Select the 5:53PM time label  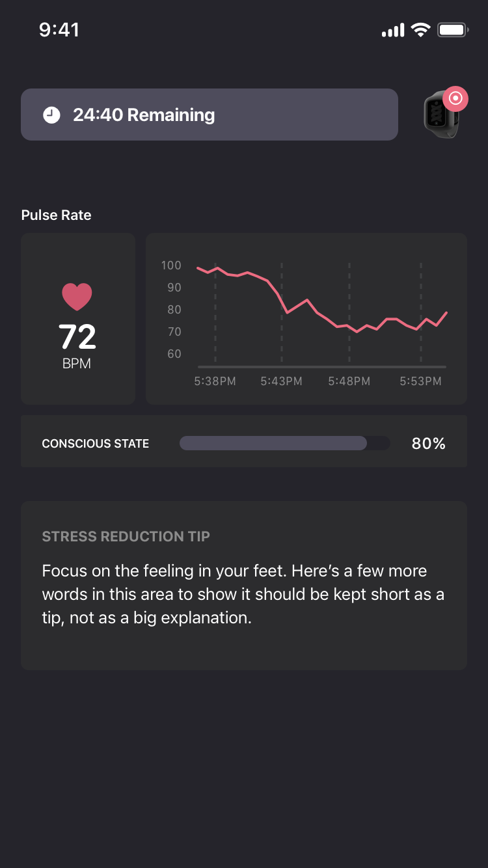(x=420, y=381)
